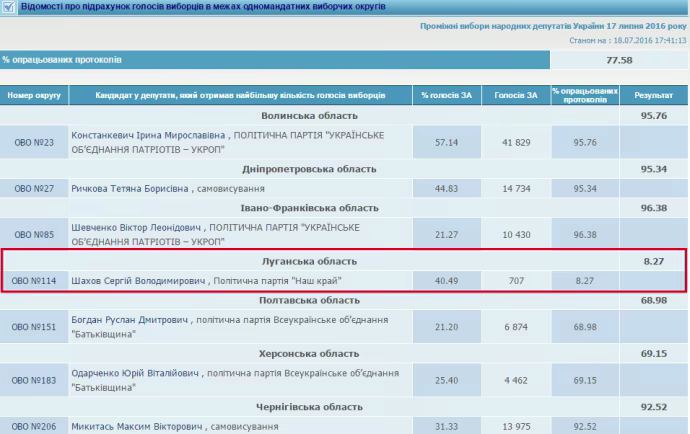Screen dimensions: 690x434
Task: Open district ОВО №27 link
Action: pyautogui.click(x=34, y=188)
